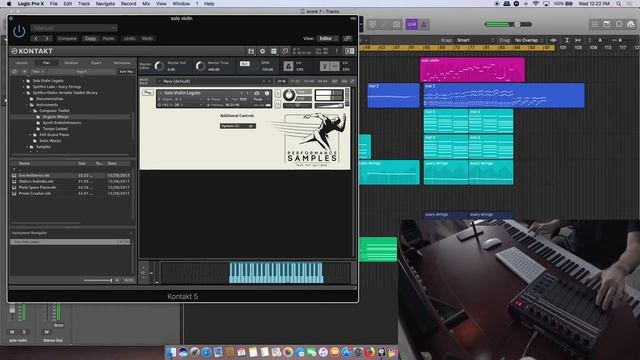Toggle the plug-in power bypass button
The image size is (640, 360).
(19, 31)
